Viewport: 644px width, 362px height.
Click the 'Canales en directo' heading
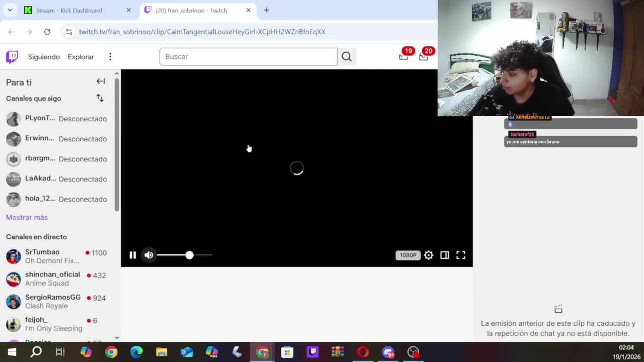(36, 237)
